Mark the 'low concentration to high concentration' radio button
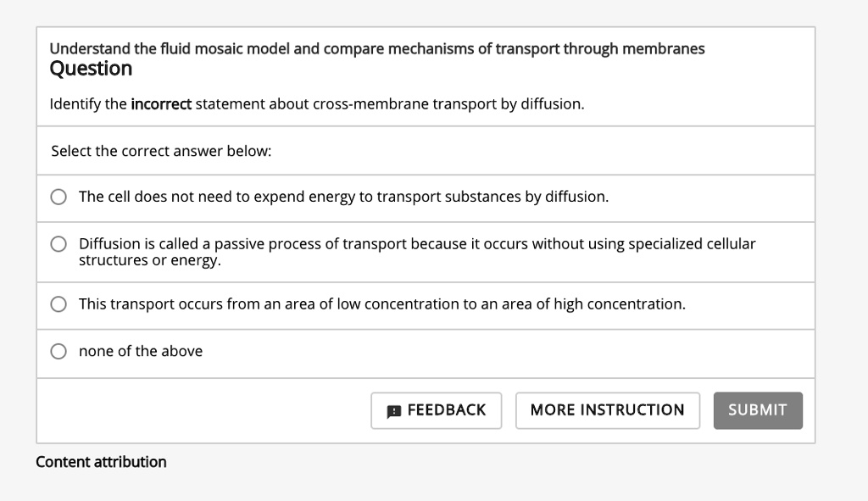868x501 pixels. point(58,304)
